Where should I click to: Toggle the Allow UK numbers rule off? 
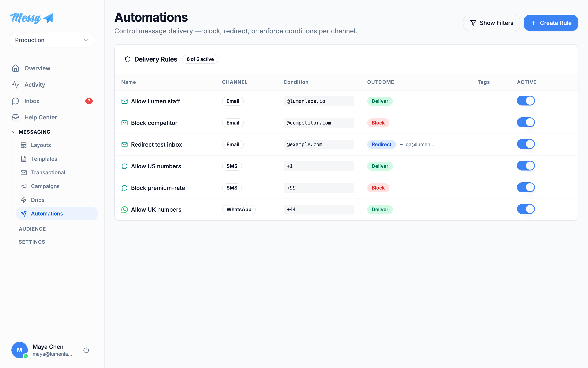pos(526,209)
